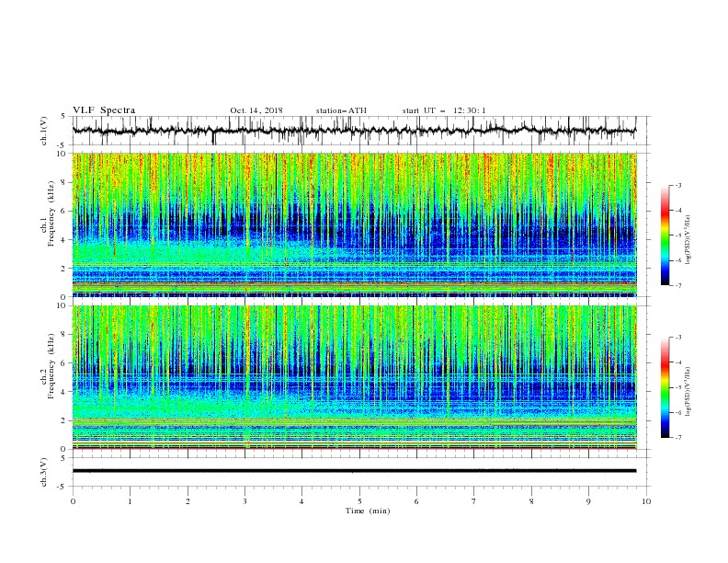Click time axis tick label '3'
Screen dimensions: 728x563
(x=245, y=501)
